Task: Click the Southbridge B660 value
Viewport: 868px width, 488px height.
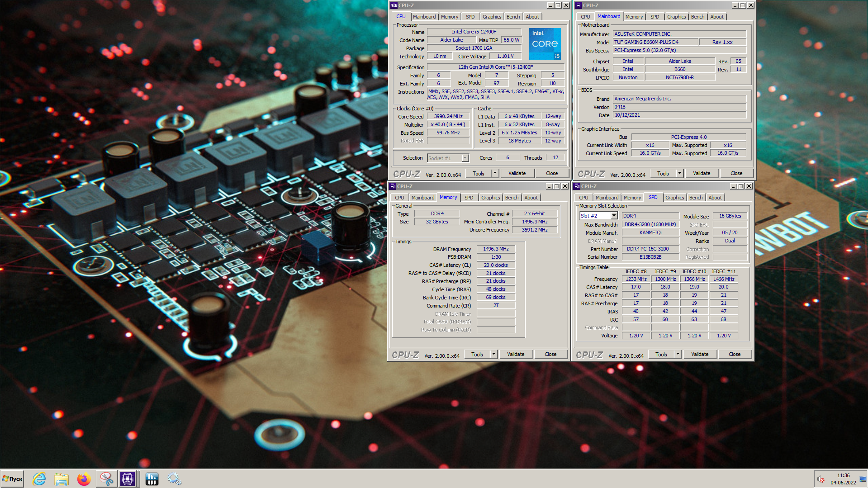Action: pos(680,69)
